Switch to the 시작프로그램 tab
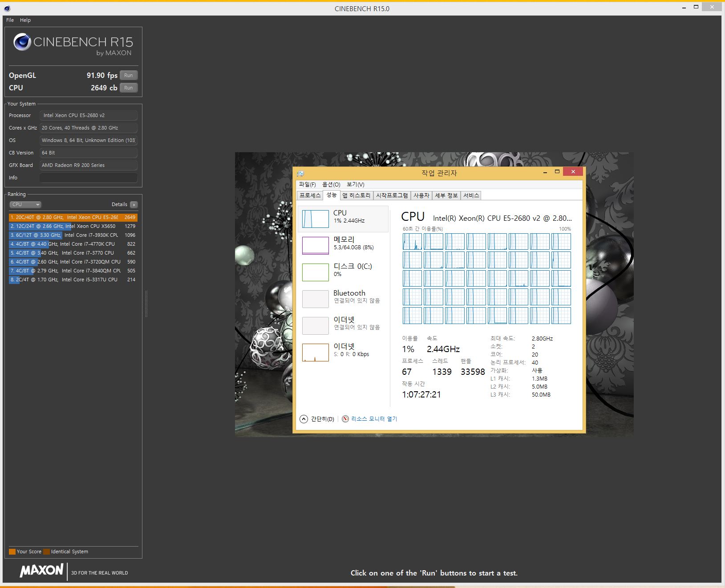This screenshot has height=588, width=725. (x=392, y=195)
